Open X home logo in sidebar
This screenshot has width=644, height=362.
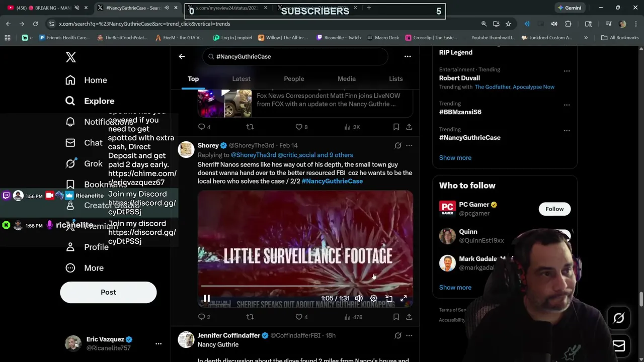71,57
